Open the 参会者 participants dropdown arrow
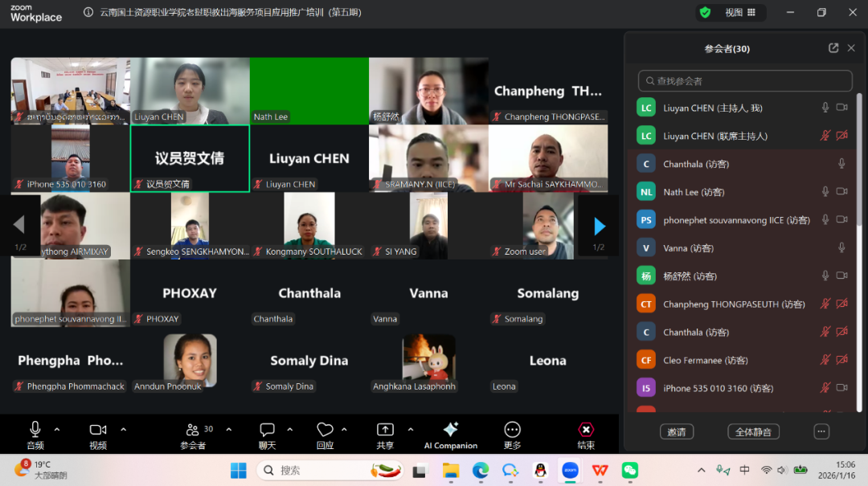The width and height of the screenshot is (868, 486). [228, 430]
